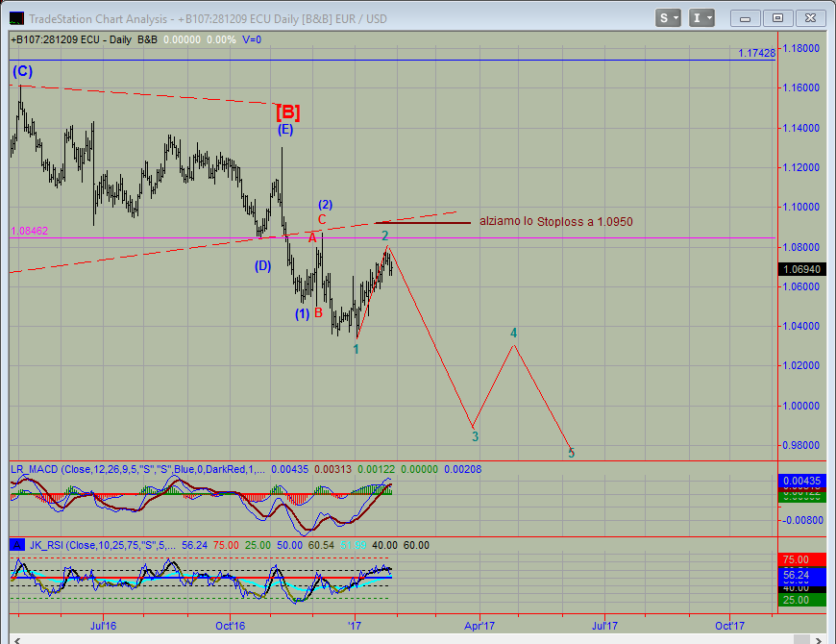Close the Chart Analysis window
The width and height of the screenshot is (836, 644).
(x=810, y=18)
